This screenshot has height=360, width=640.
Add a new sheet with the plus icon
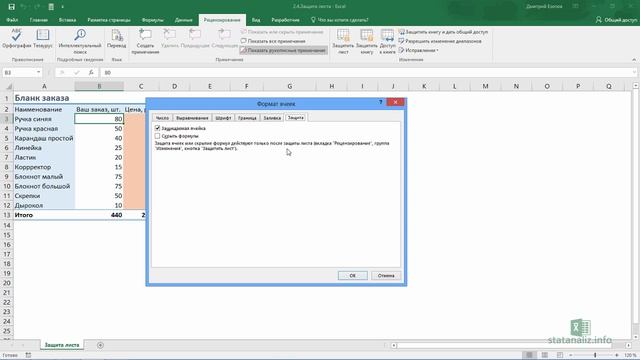coord(100,345)
